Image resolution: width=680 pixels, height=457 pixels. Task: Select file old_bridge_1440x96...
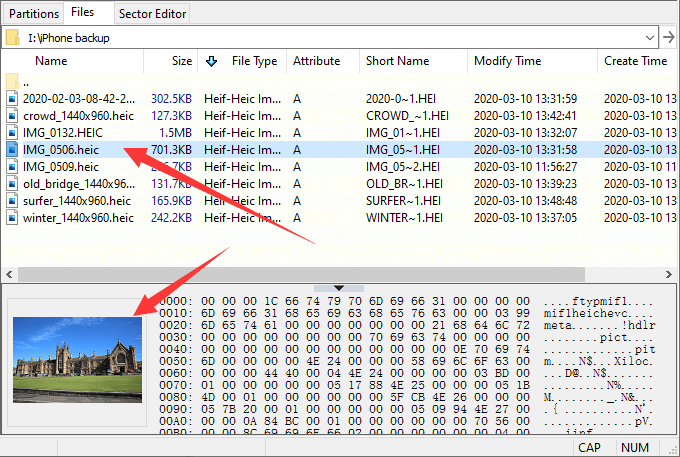tap(79, 184)
